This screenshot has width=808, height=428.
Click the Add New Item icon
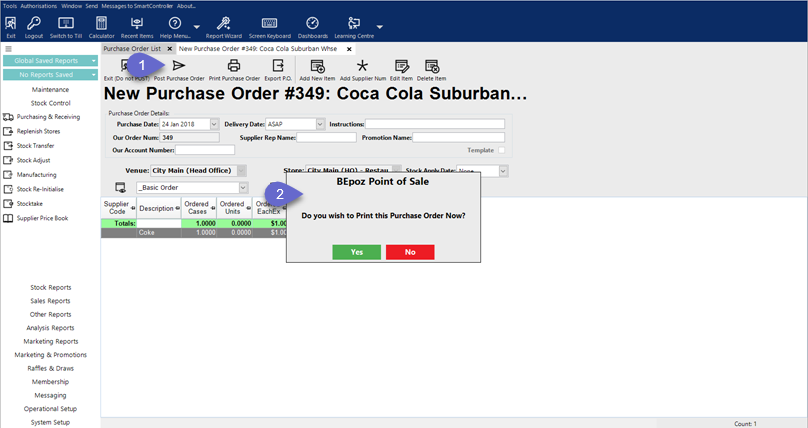click(317, 67)
